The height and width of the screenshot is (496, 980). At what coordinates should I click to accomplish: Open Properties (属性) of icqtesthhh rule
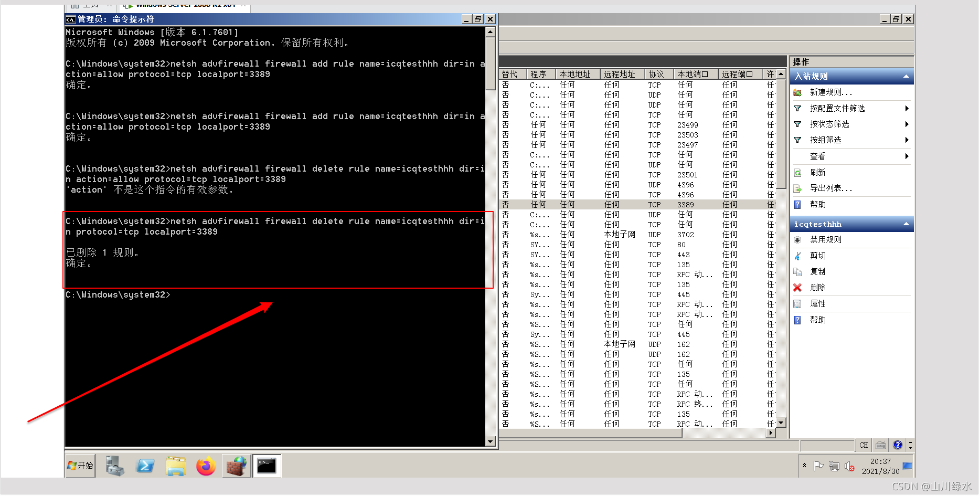tap(817, 304)
